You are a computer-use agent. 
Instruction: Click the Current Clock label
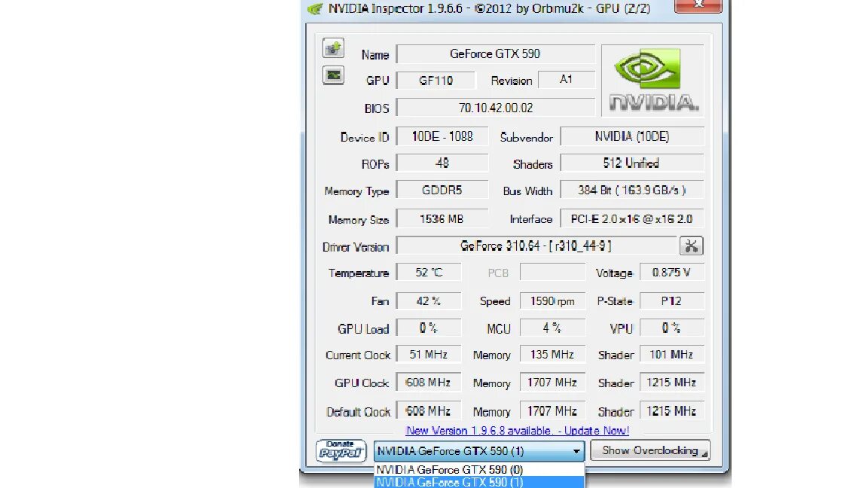pos(358,355)
